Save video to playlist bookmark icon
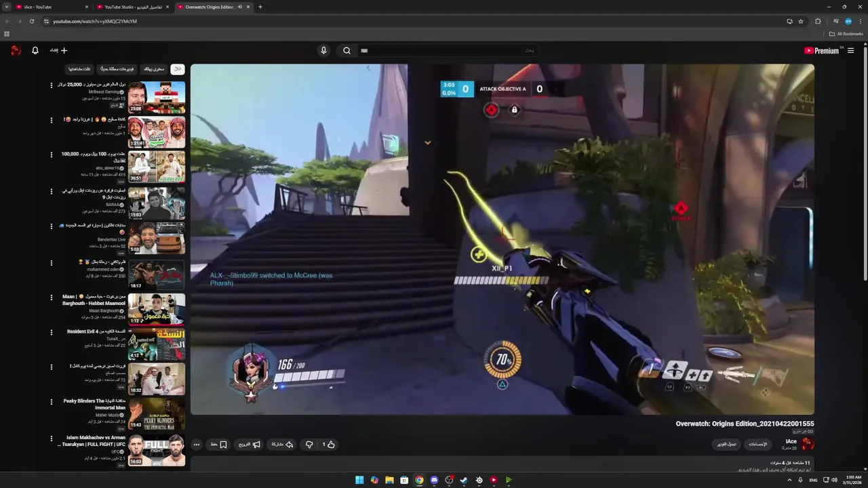 (218, 445)
